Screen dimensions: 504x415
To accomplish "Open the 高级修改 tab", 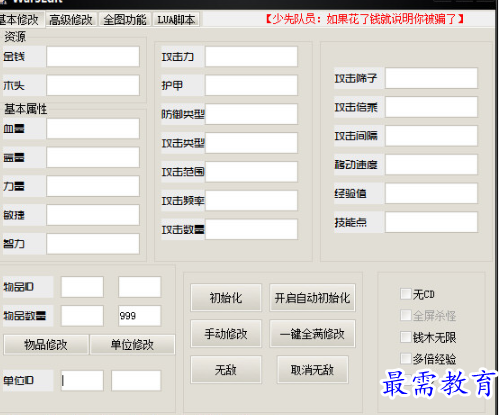I will pos(71,20).
